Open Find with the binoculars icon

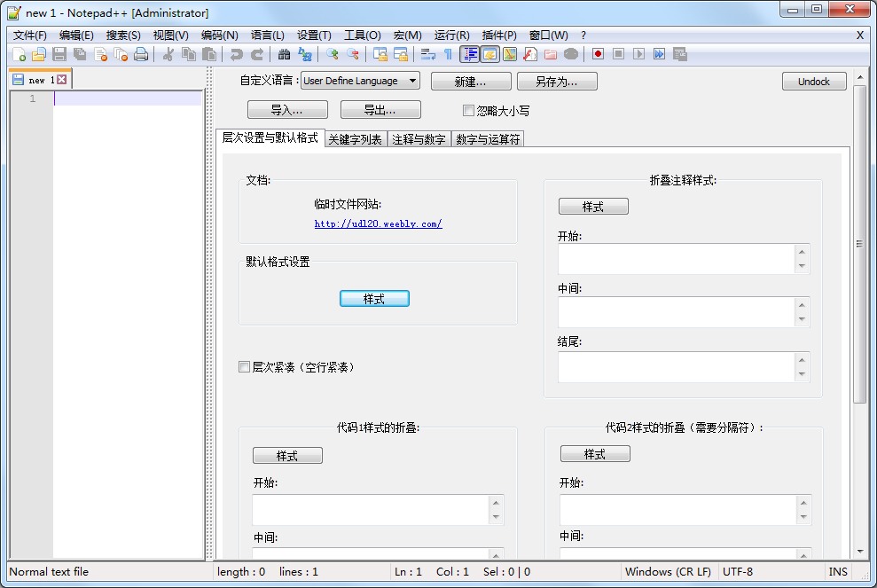click(x=284, y=54)
